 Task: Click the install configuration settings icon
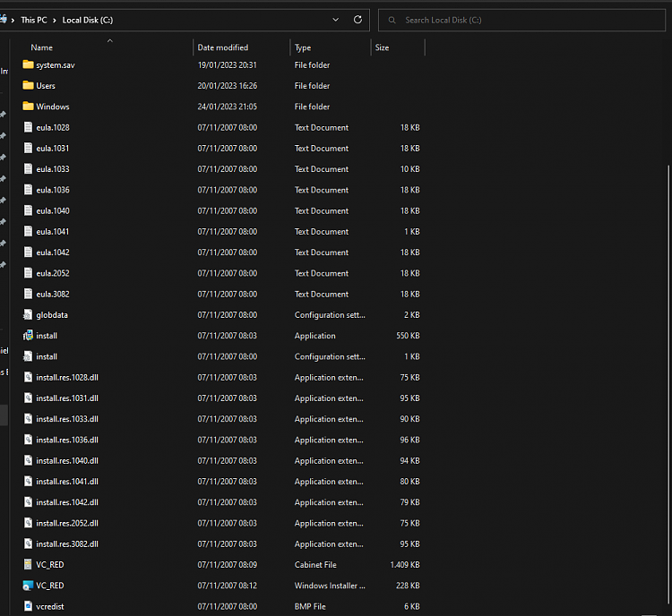28,356
